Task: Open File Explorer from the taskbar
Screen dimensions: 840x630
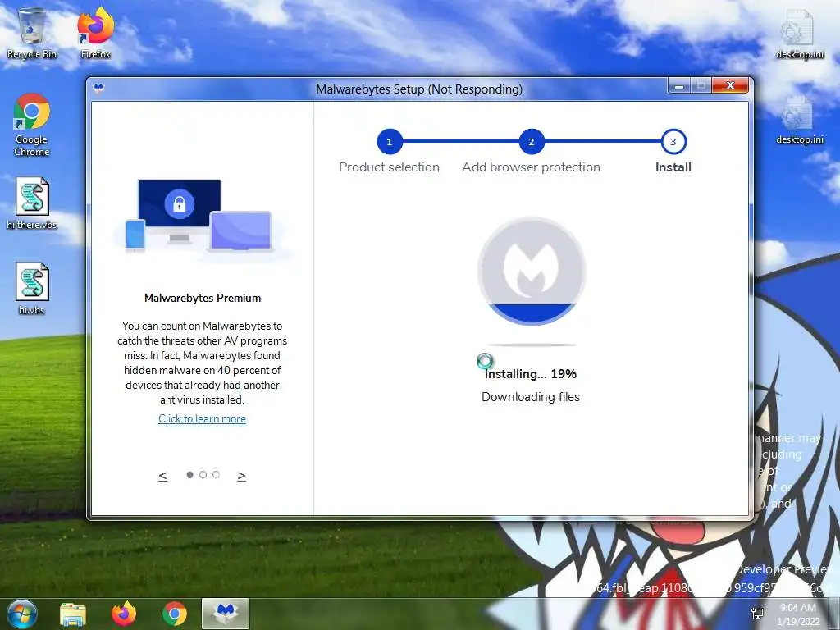Action: pyautogui.click(x=73, y=614)
